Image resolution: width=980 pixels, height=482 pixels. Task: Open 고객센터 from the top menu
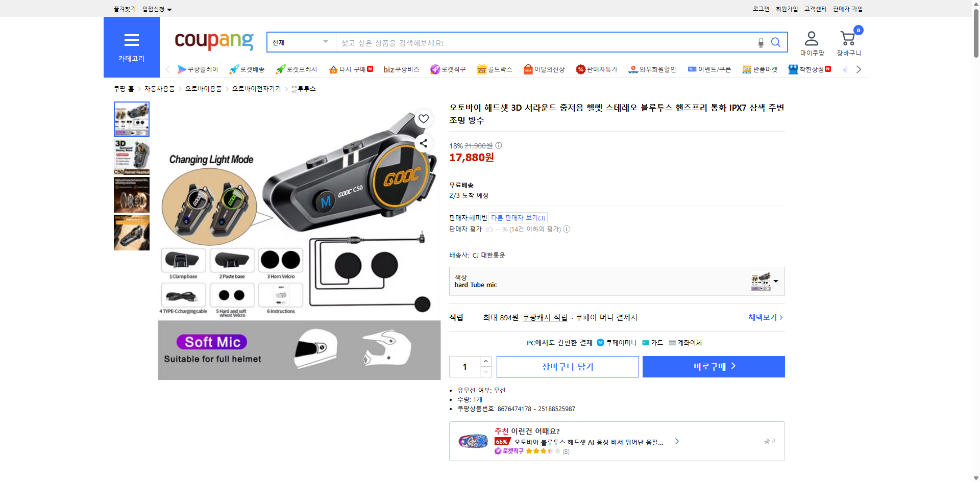pyautogui.click(x=815, y=9)
